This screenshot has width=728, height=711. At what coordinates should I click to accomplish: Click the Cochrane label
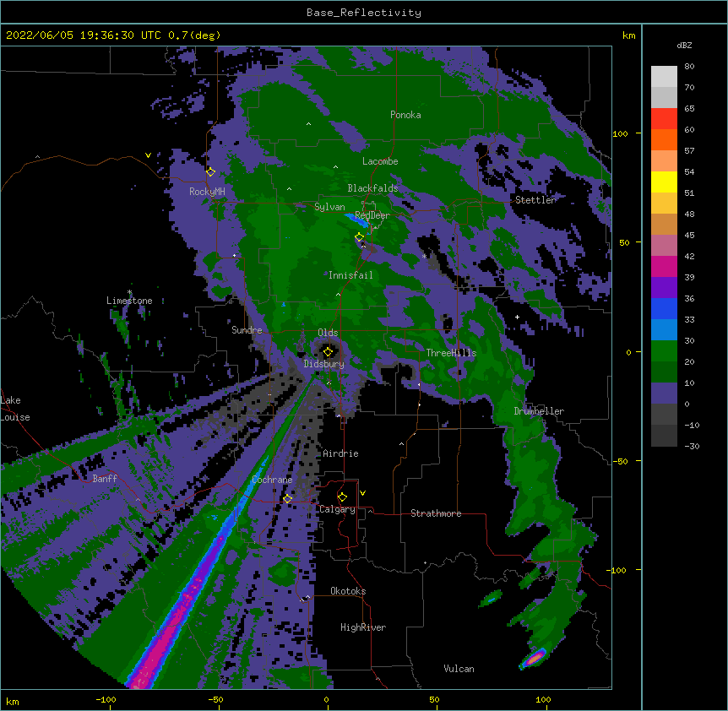point(272,480)
